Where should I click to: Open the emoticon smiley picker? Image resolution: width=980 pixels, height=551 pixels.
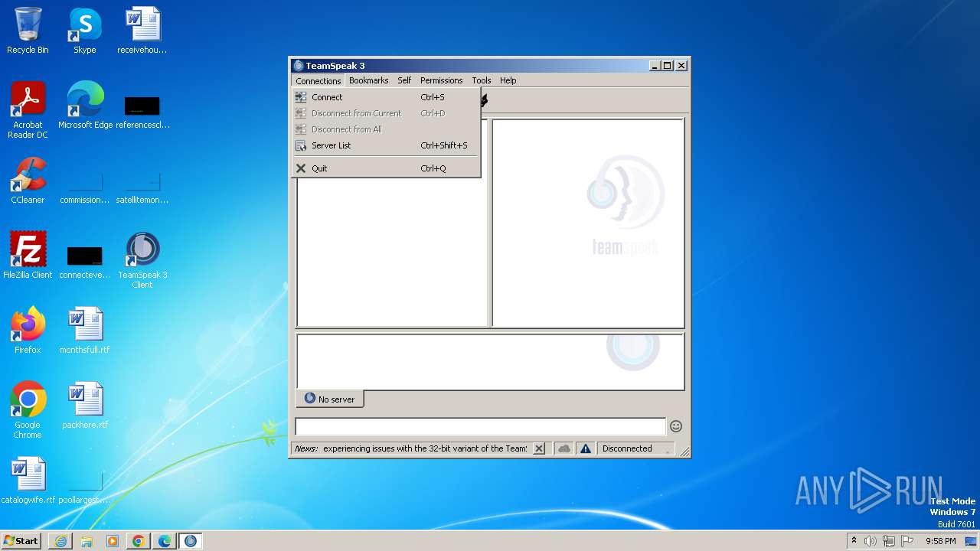tap(676, 426)
